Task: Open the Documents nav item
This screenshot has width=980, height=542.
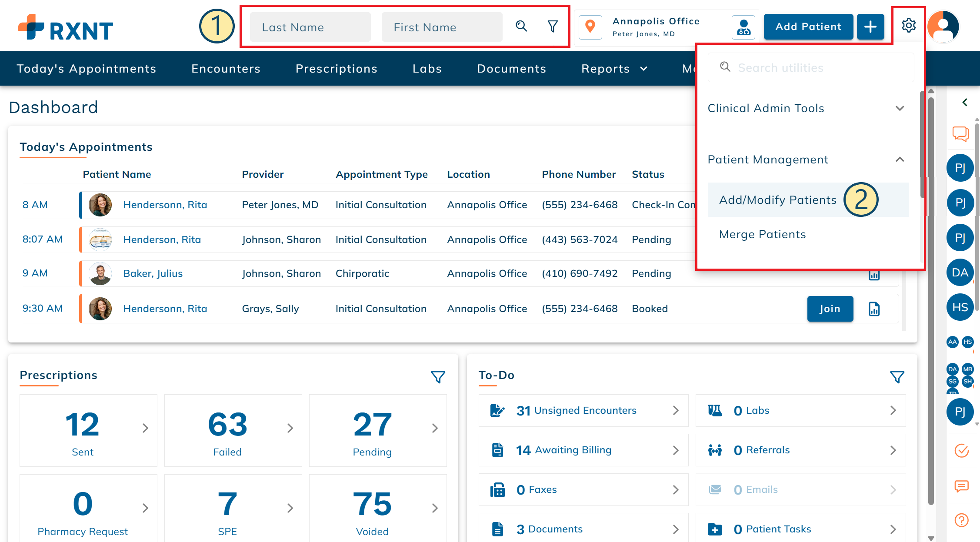Action: click(512, 69)
